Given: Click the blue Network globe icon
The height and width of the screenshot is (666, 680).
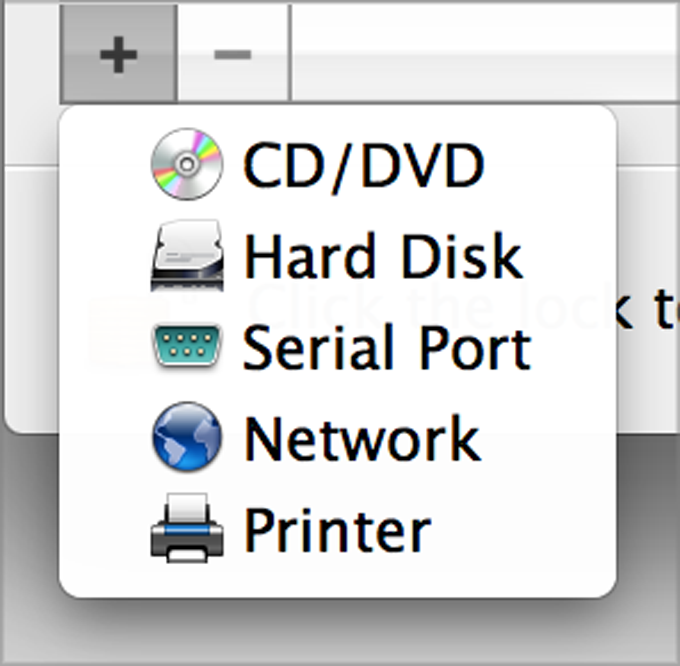Looking at the screenshot, I should click(x=186, y=437).
